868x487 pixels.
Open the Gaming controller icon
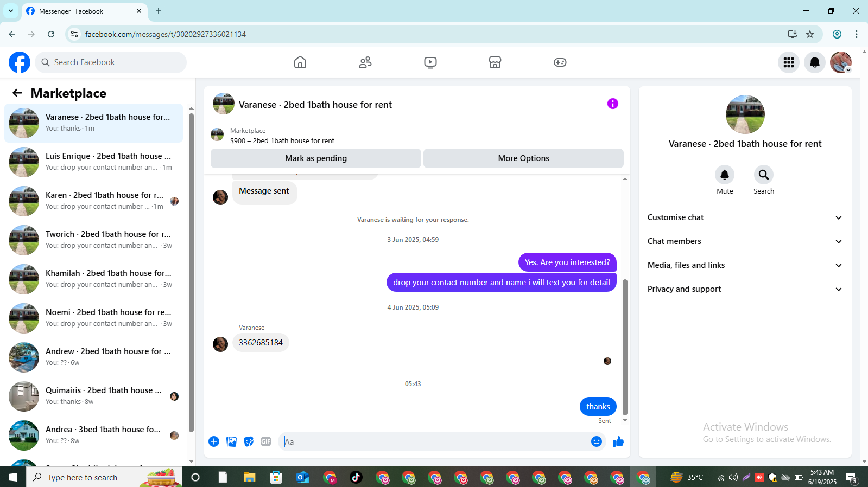tap(560, 62)
